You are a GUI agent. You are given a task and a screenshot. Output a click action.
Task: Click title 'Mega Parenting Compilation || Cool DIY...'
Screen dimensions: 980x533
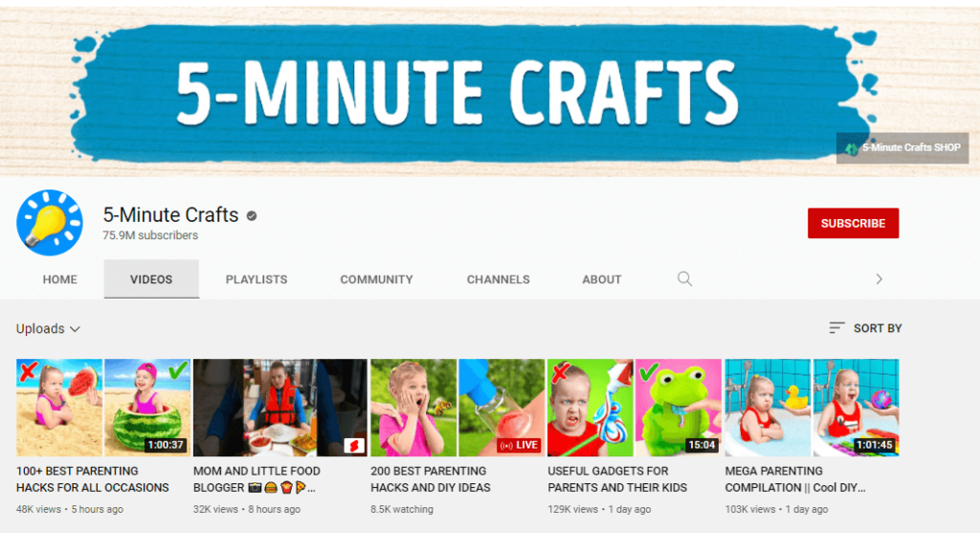795,479
